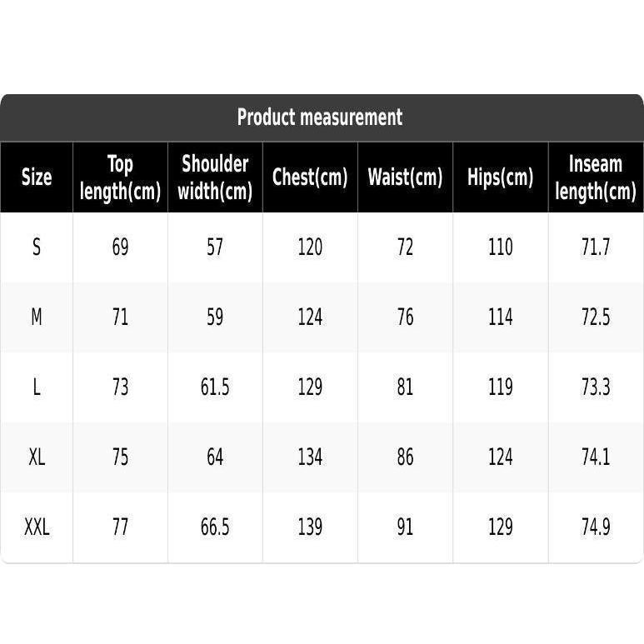Image resolution: width=644 pixels, height=644 pixels.
Task: Select the 139 chest value cell
Action: pyautogui.click(x=310, y=527)
